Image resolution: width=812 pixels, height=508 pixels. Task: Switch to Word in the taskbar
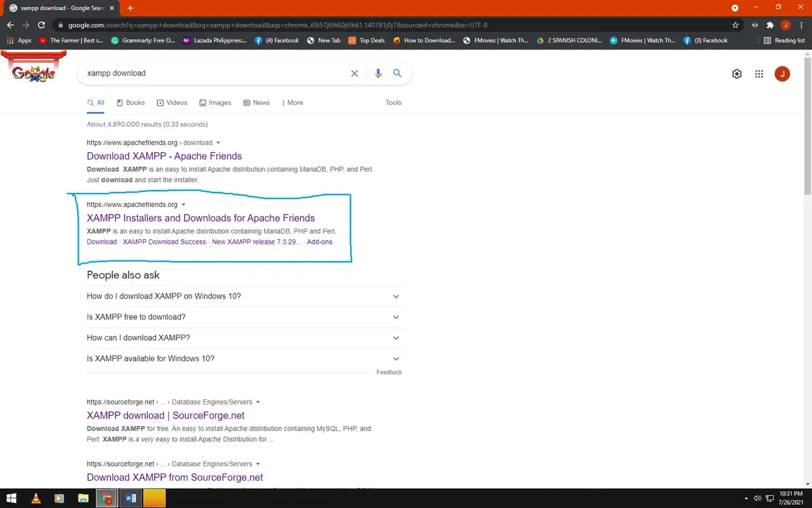pyautogui.click(x=130, y=498)
